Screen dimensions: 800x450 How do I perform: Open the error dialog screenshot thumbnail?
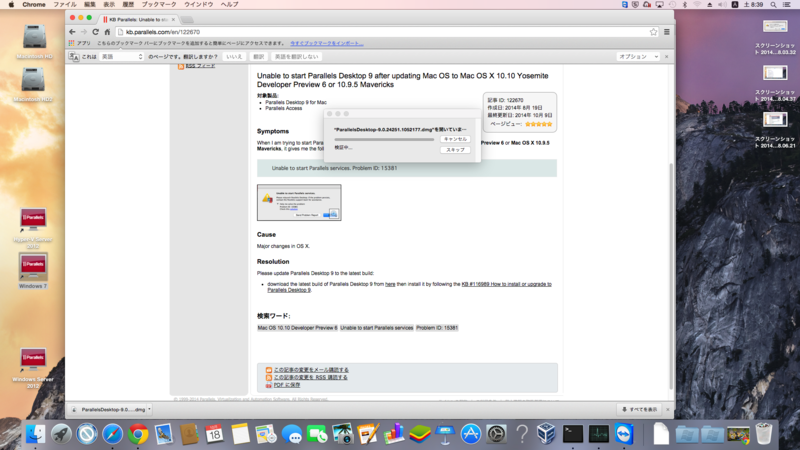299,203
